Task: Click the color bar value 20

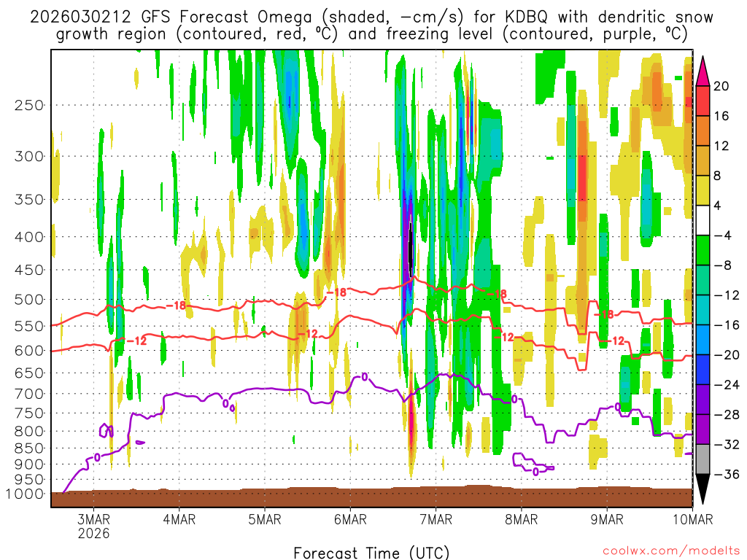Action: 721,86
